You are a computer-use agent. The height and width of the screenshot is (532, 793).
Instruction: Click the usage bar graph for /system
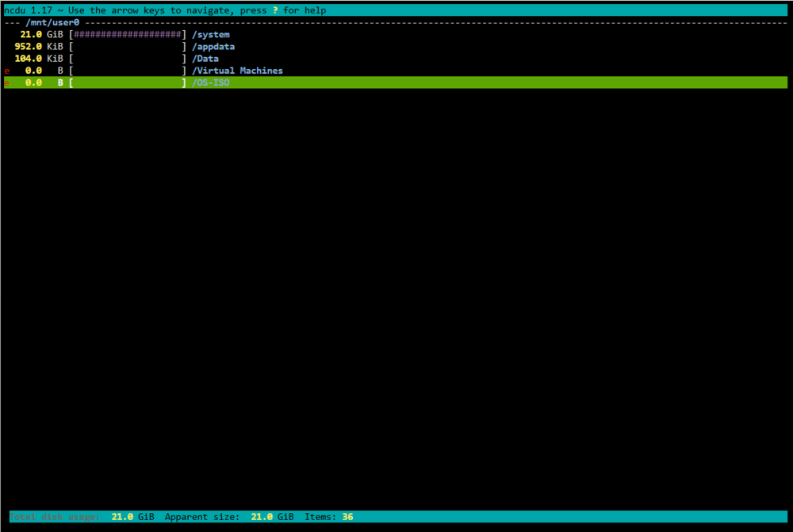pos(128,34)
